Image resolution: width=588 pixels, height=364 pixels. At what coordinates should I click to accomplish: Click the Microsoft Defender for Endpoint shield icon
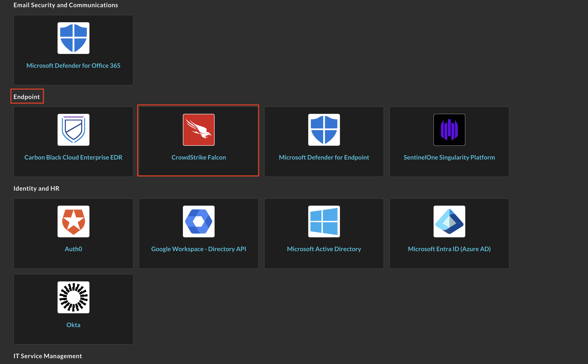[324, 130]
